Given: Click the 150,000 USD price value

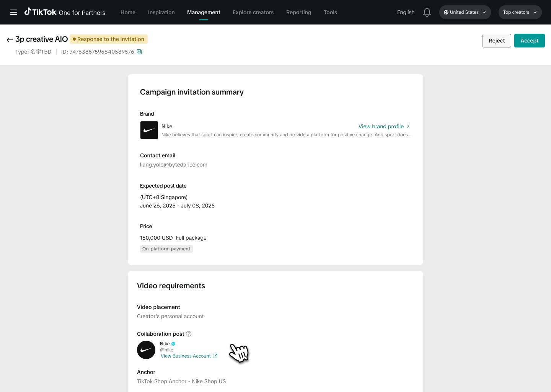Looking at the screenshot, I should tap(156, 238).
